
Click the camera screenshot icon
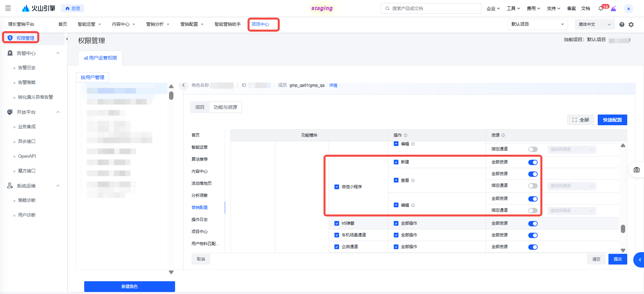pyautogui.click(x=636, y=170)
